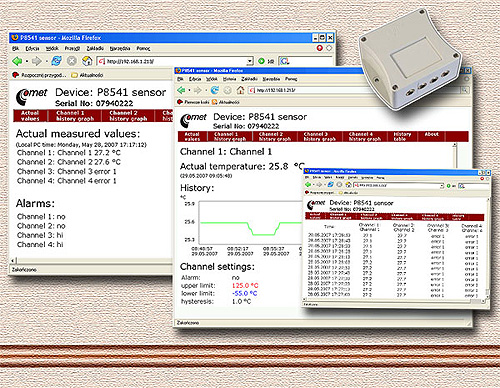Click vertical scrollbar up arrow in middle window
Viewport: 500px width, 388px height.
tap(454, 145)
